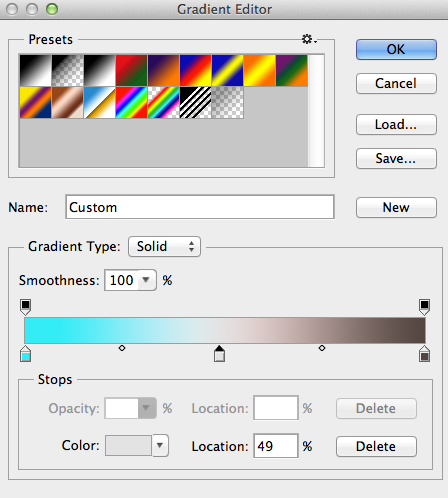Choose the copper preset gradient

coord(67,103)
